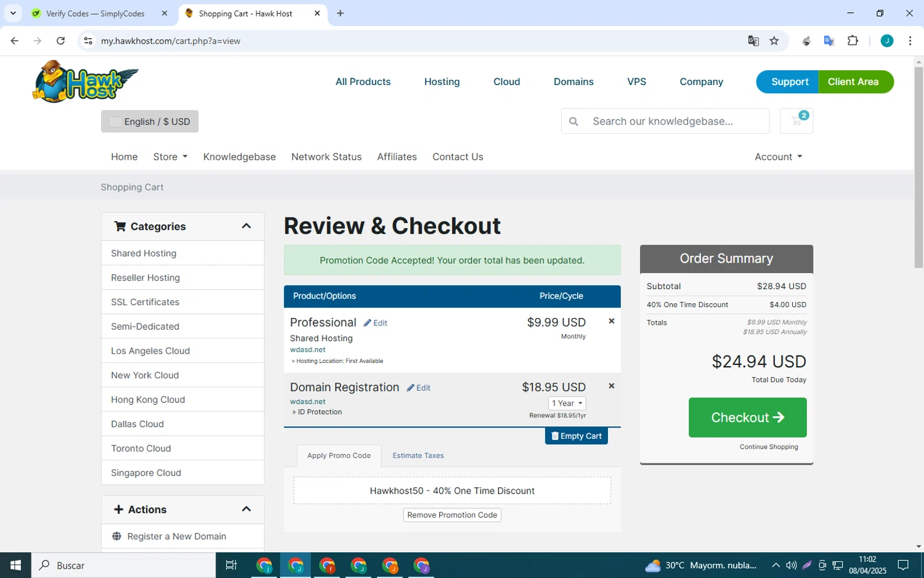
Task: Click Remove Promotion Code button
Action: [452, 515]
